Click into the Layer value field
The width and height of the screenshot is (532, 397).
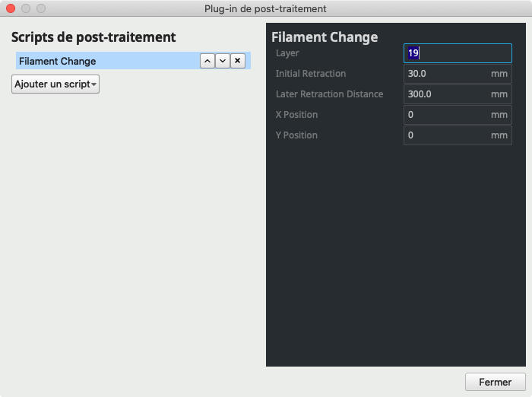pos(458,53)
